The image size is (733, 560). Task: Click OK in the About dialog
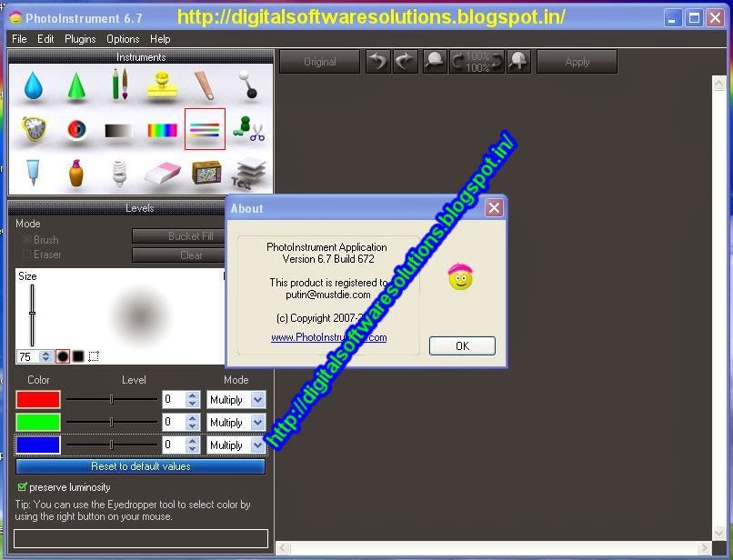(462, 346)
